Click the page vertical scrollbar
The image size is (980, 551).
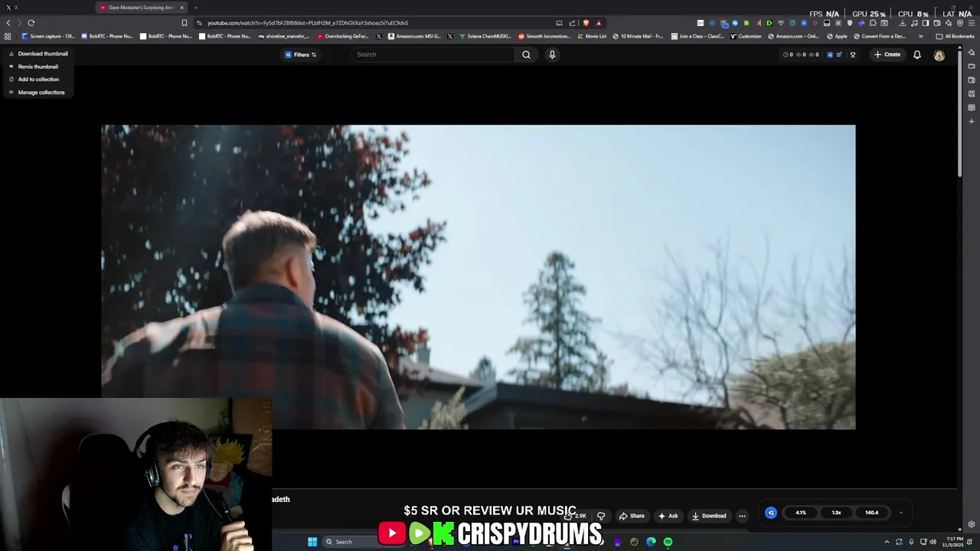tap(960, 115)
